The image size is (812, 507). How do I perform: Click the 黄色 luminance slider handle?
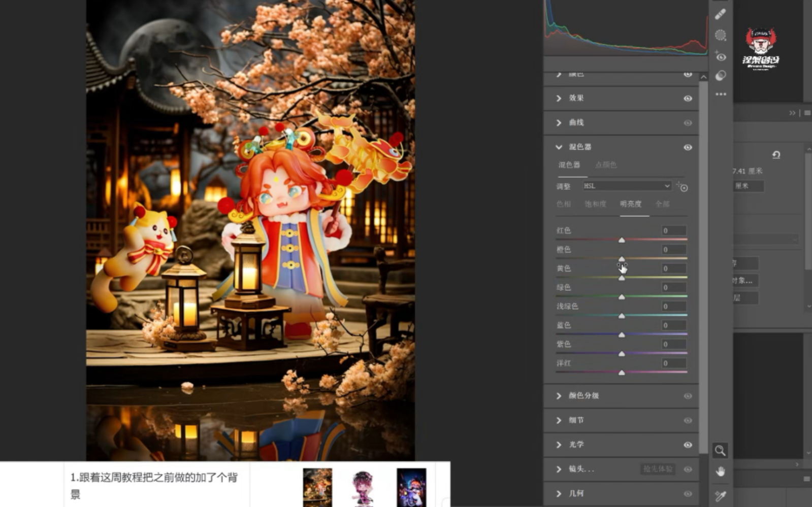[622, 278]
